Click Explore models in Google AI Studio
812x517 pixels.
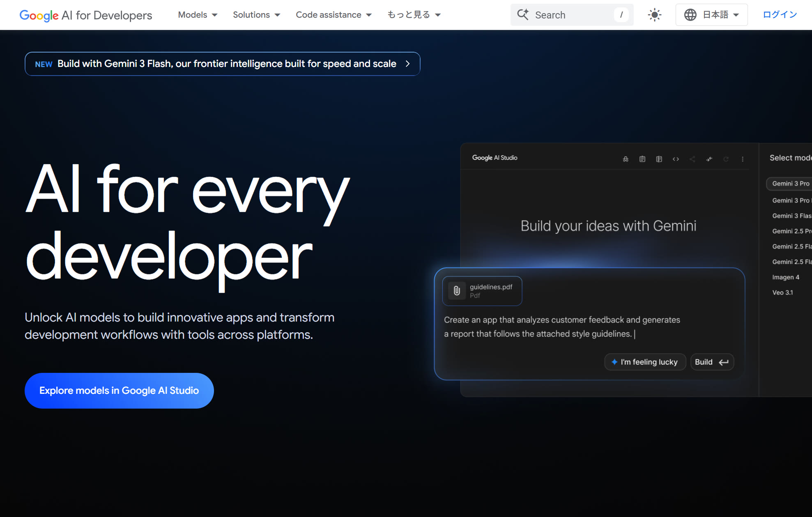coord(119,391)
